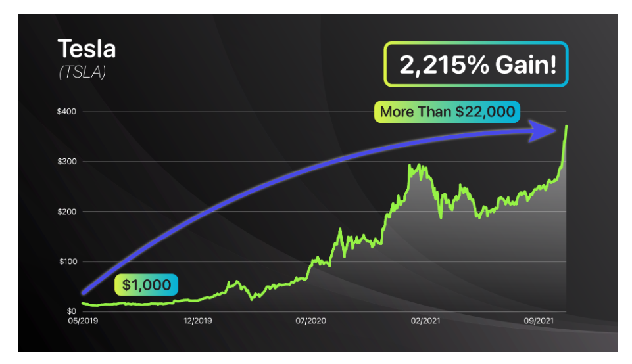
Task: Click the 12/2019 date marker
Action: (x=197, y=321)
